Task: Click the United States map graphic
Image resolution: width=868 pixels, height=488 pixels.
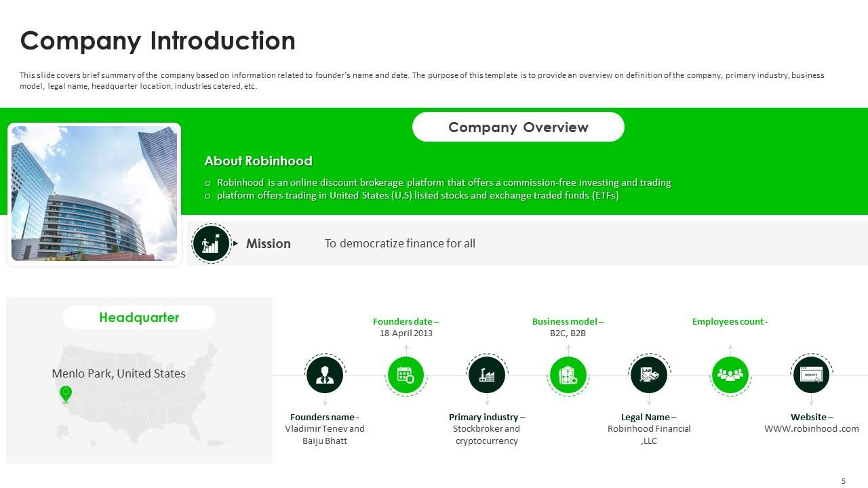Action: [144, 394]
